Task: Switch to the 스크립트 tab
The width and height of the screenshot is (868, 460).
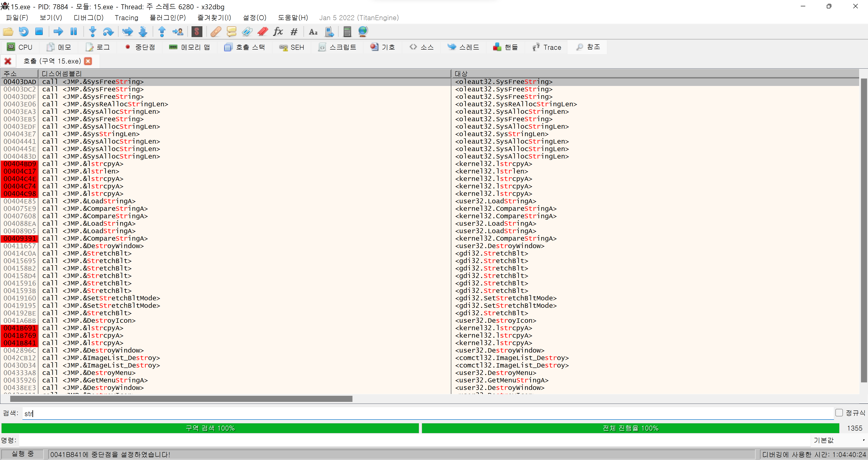Action: click(337, 47)
